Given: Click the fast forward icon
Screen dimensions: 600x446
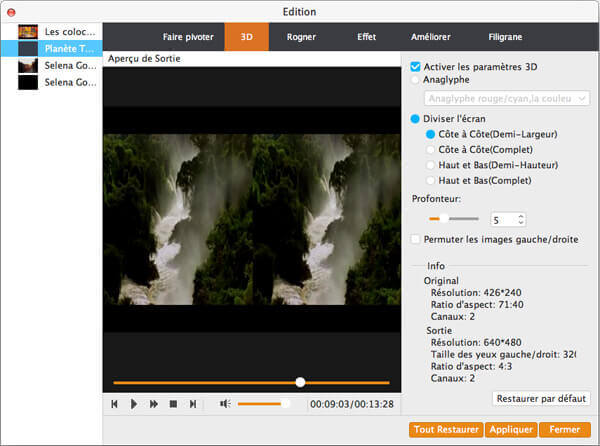Looking at the screenshot, I should (154, 404).
